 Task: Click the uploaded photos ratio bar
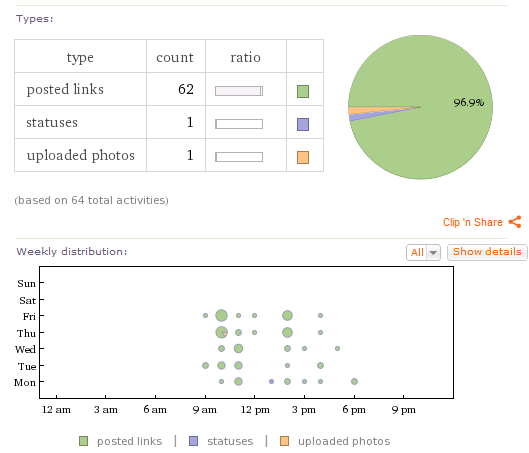coord(239,157)
